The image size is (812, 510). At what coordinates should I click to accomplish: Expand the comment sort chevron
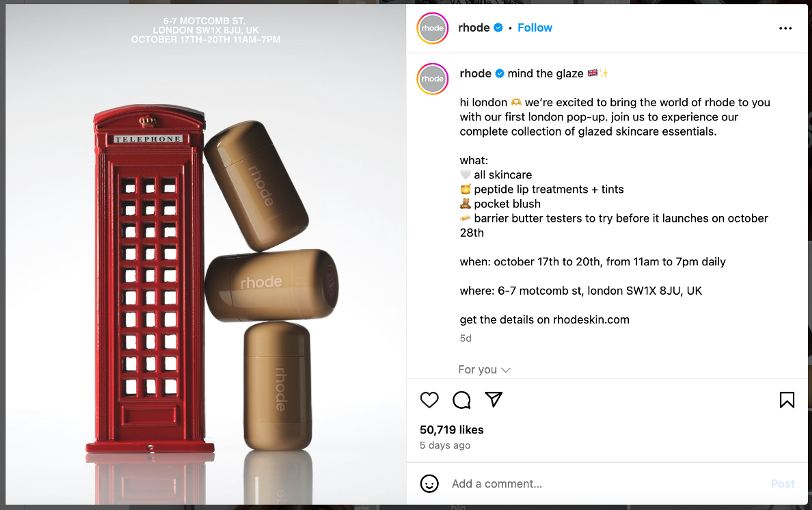pyautogui.click(x=506, y=370)
